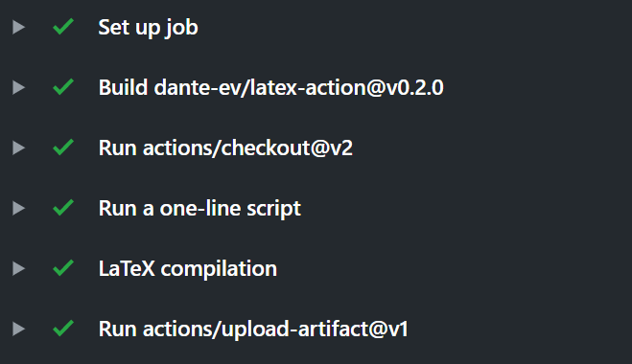Image resolution: width=632 pixels, height=364 pixels.
Task: Open the disclosure triangle for upload-artifact@v1
Action: 18,330
